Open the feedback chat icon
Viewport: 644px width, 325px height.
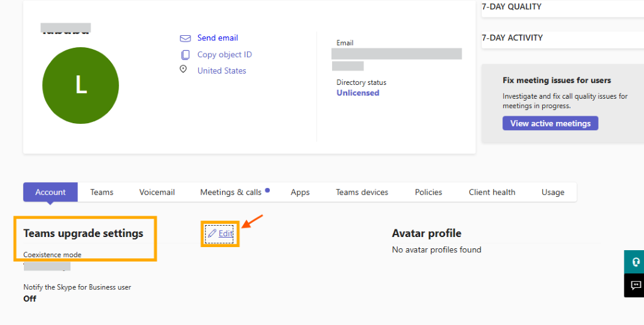coord(636,285)
